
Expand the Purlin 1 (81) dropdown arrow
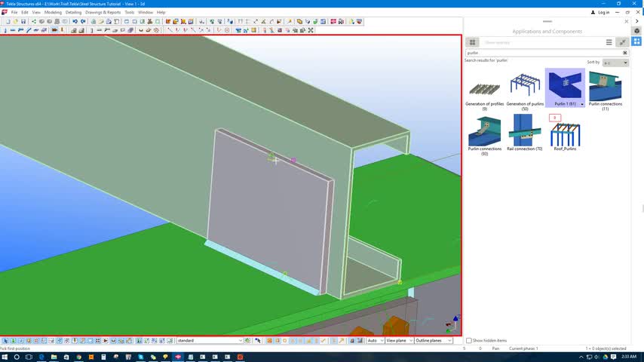pos(582,104)
